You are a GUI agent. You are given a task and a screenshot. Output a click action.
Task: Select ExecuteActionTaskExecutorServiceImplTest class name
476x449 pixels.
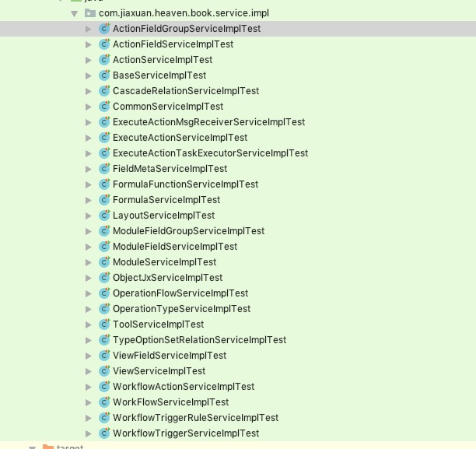click(x=210, y=153)
